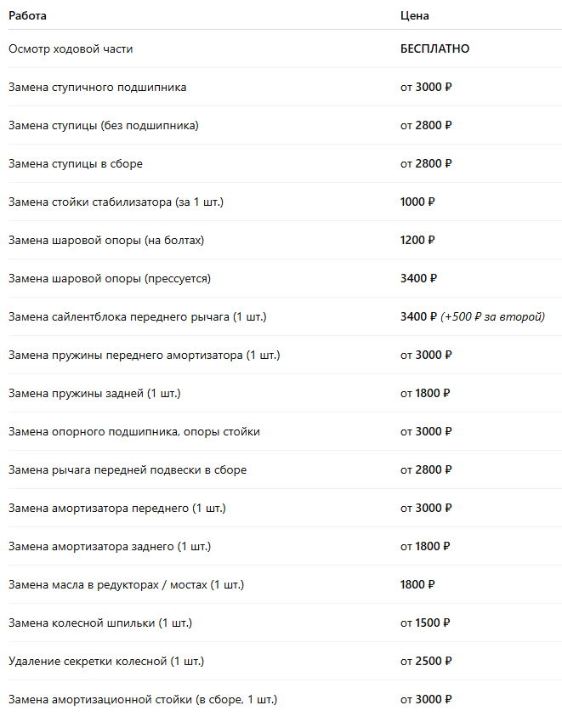Select Замена шаровой опоры (на болтах)
Viewport: 562px width, 728px height.
(106, 241)
